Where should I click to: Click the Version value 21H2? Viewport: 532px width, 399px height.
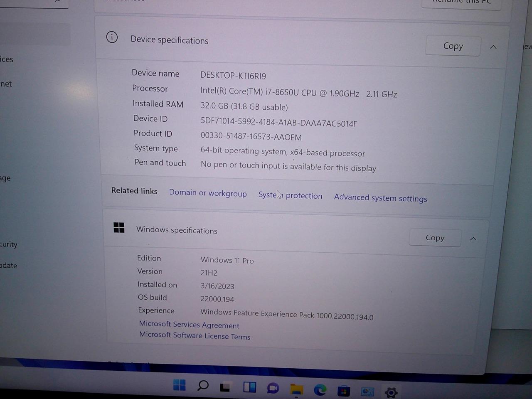209,273
